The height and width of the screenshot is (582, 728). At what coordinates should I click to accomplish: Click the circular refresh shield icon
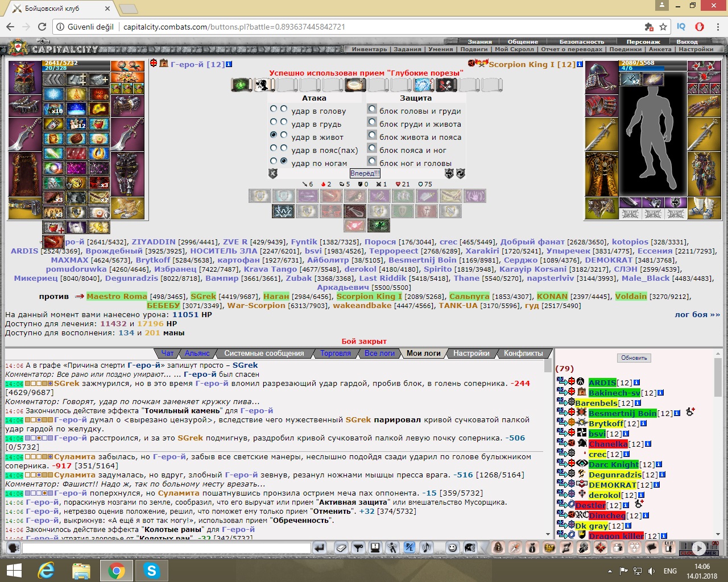point(461,173)
